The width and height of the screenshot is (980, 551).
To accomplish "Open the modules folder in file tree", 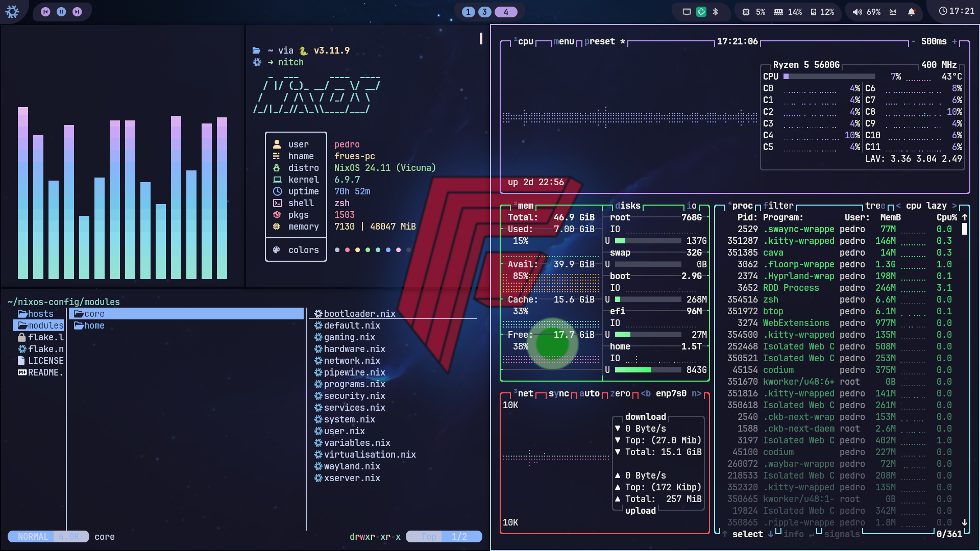I will pyautogui.click(x=40, y=325).
